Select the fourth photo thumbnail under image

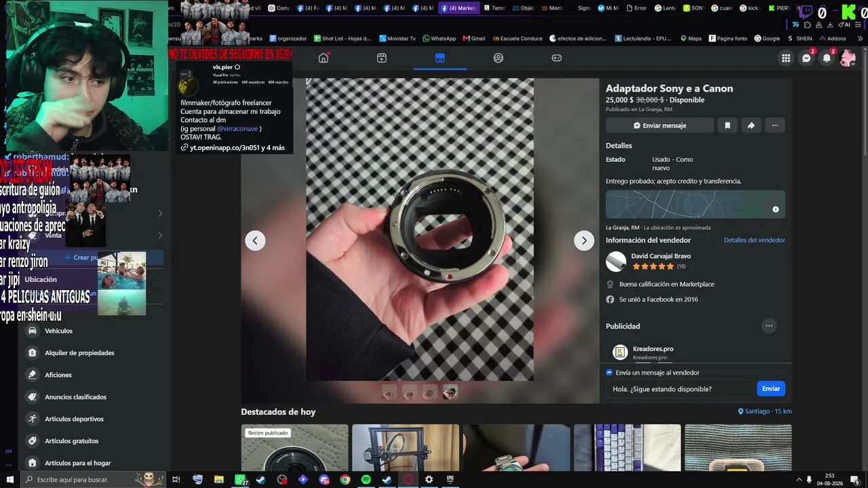click(x=450, y=392)
